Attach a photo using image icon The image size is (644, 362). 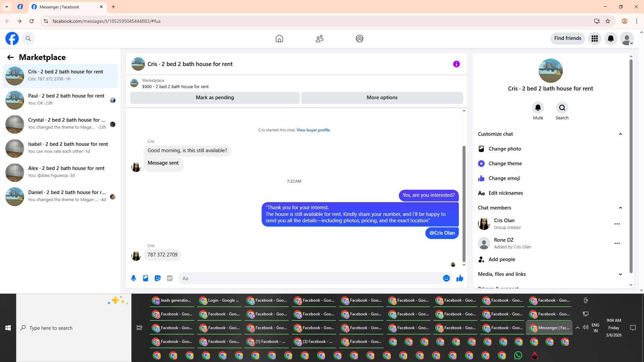tap(146, 278)
